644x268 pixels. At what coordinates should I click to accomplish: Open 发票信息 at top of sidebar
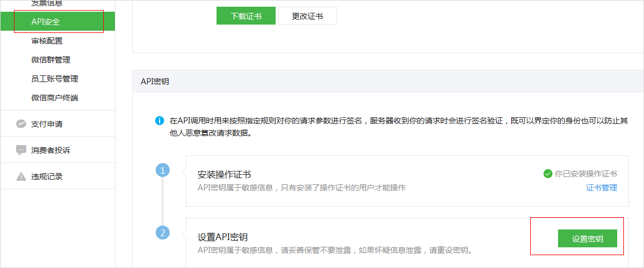[47, 3]
